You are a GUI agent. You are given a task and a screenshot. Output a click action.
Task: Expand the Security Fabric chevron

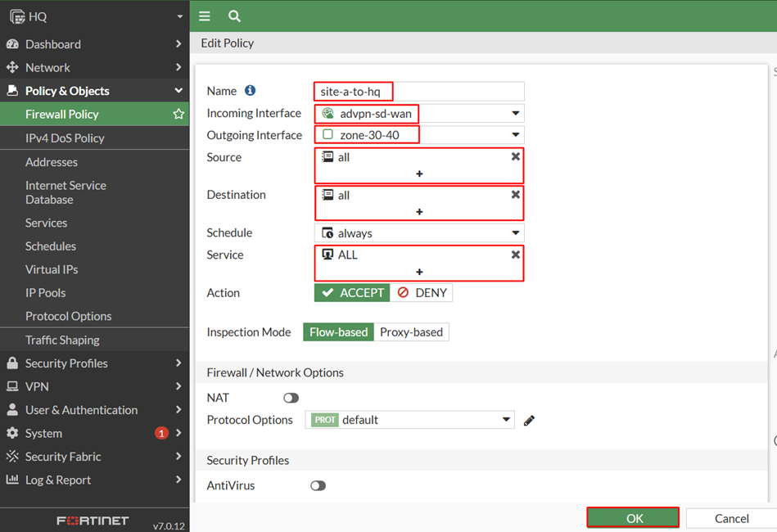tap(178, 456)
